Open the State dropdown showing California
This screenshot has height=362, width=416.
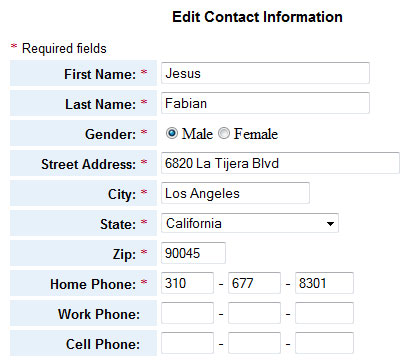pyautogui.click(x=250, y=223)
